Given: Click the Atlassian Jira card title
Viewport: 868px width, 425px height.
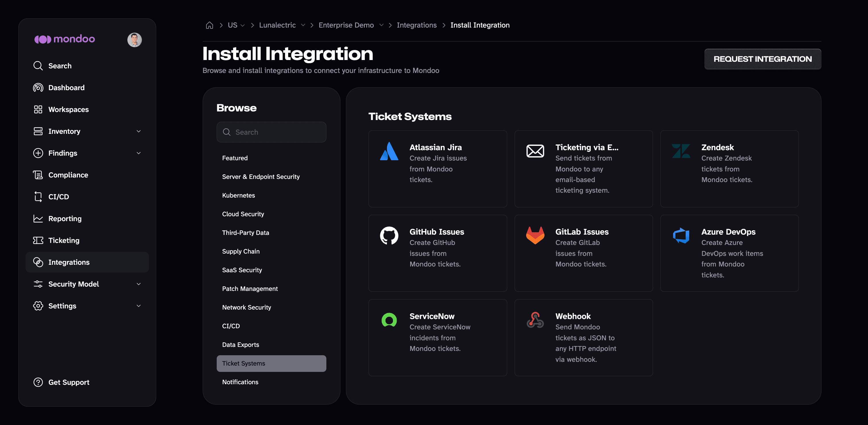Looking at the screenshot, I should [x=435, y=147].
